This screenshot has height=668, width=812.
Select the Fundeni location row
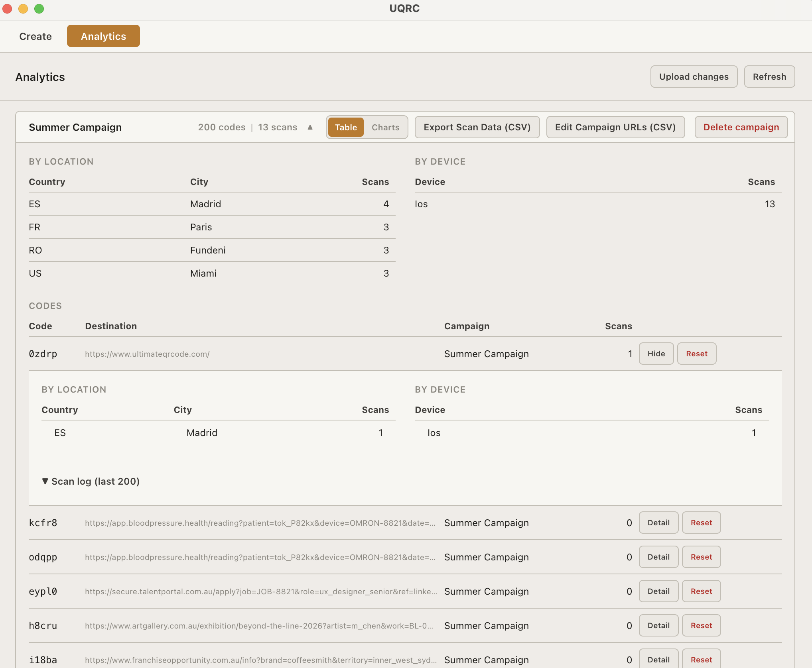tap(212, 250)
